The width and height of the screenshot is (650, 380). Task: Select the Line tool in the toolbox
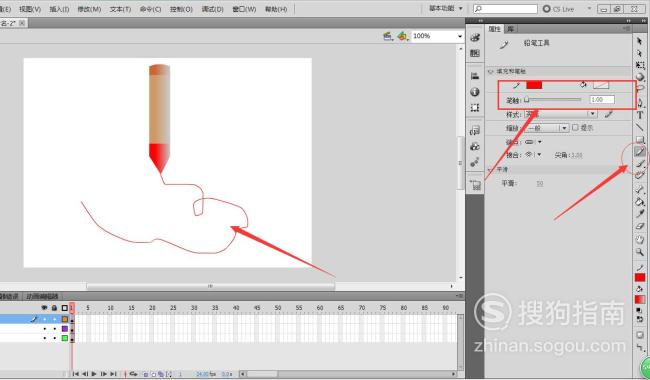pyautogui.click(x=640, y=127)
